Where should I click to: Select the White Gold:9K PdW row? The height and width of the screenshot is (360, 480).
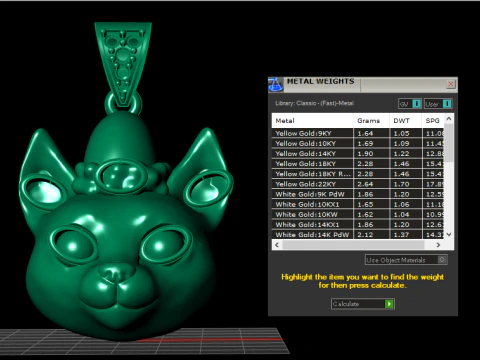point(358,194)
